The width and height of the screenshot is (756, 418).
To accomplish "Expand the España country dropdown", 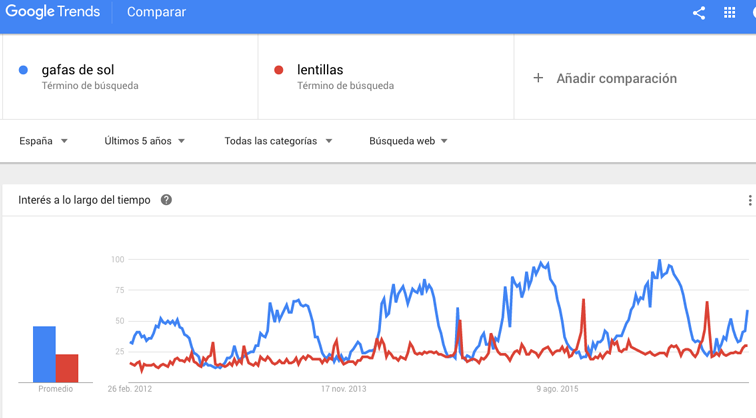I will (44, 141).
